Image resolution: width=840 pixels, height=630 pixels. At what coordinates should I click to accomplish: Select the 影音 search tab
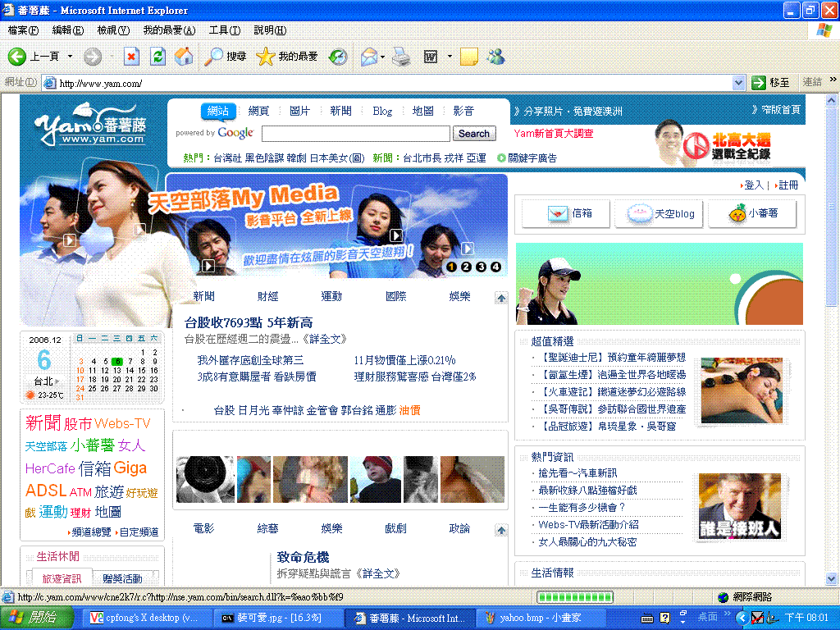pos(463,111)
